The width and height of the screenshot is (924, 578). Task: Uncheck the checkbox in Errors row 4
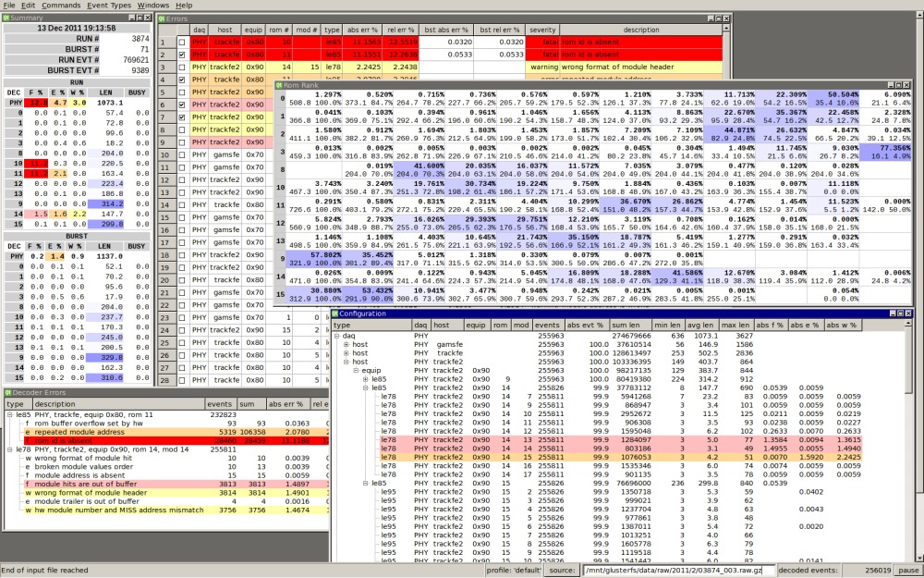(x=182, y=80)
